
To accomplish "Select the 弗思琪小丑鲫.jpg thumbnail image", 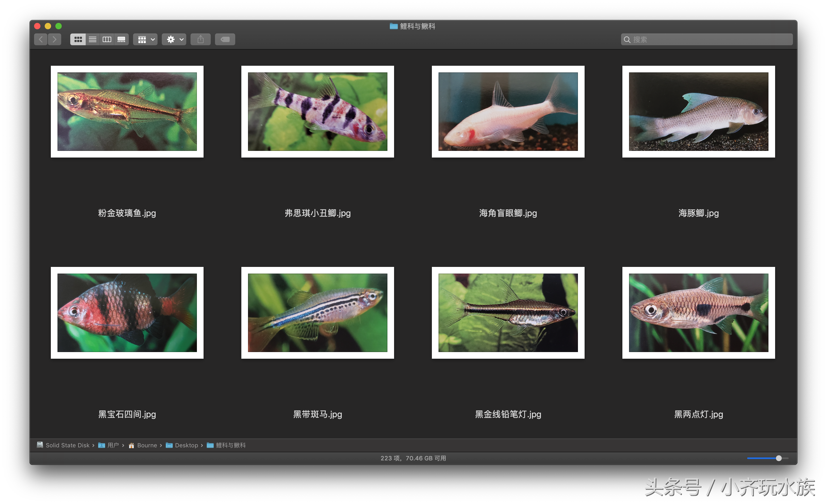I will coord(318,112).
